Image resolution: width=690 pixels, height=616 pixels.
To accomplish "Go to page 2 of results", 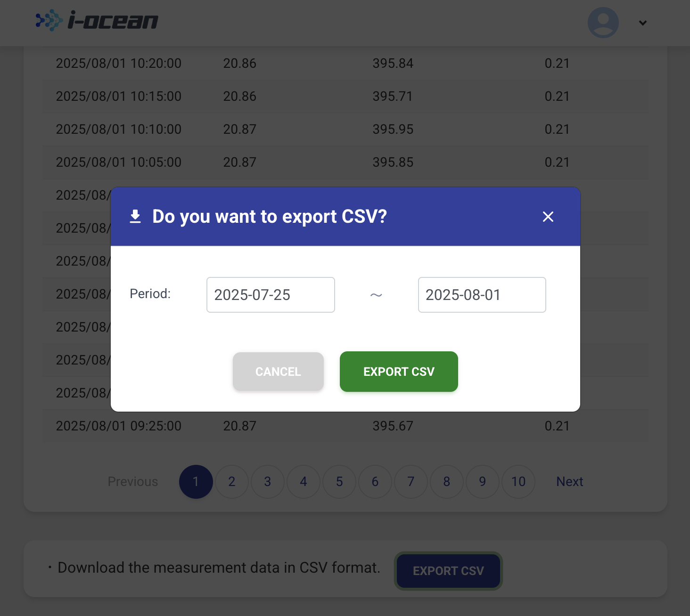I will 232,482.
